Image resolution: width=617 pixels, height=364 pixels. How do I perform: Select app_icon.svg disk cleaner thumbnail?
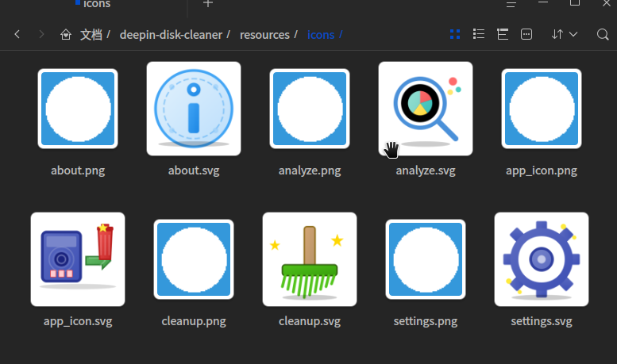77,259
